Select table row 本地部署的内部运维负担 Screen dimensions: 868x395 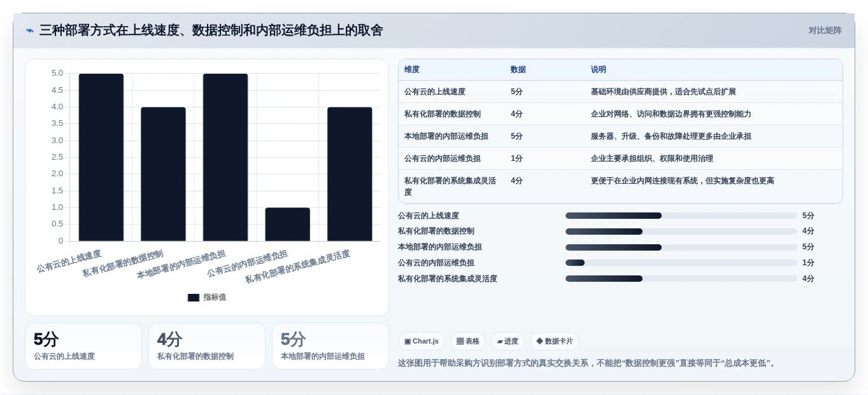point(620,136)
